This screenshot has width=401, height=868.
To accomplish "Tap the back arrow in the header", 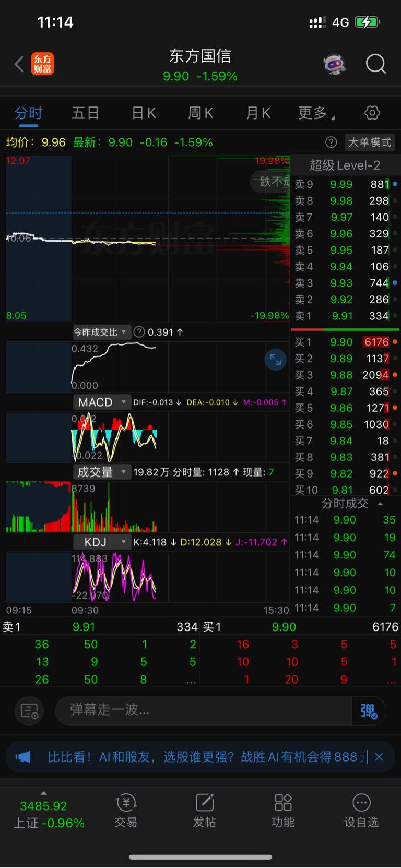I will (19, 64).
